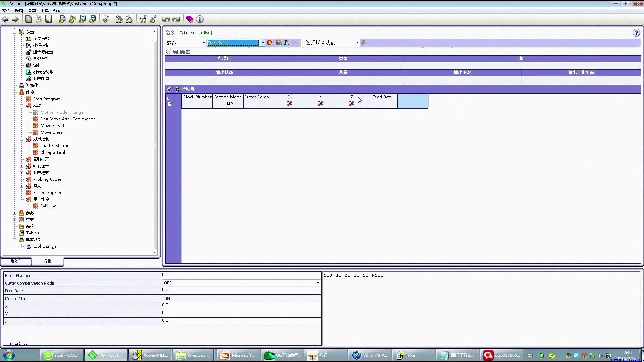Click the help question mark icon
The image size is (644, 362).
point(636,33)
